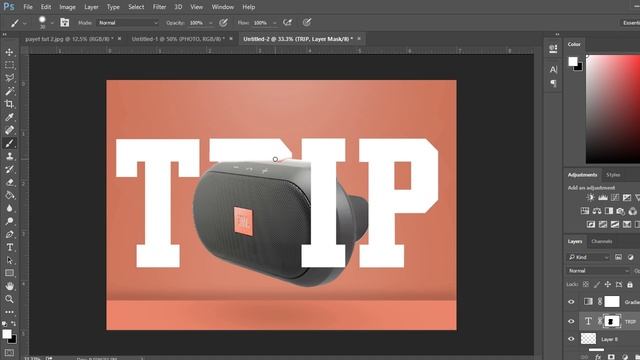Select the Eyedropper tool
The height and width of the screenshot is (360, 640).
click(x=9, y=117)
